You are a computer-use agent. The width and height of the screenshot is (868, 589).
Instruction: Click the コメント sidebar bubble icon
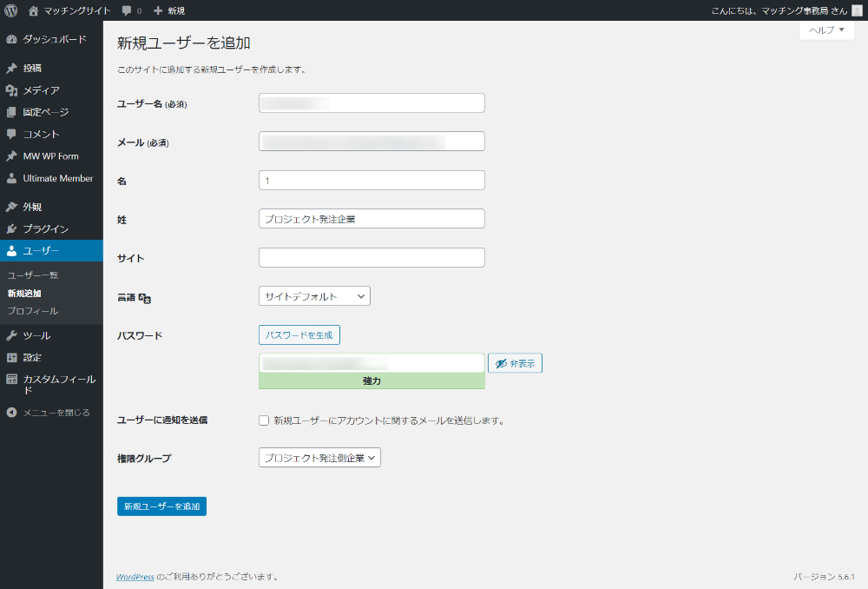[x=11, y=134]
